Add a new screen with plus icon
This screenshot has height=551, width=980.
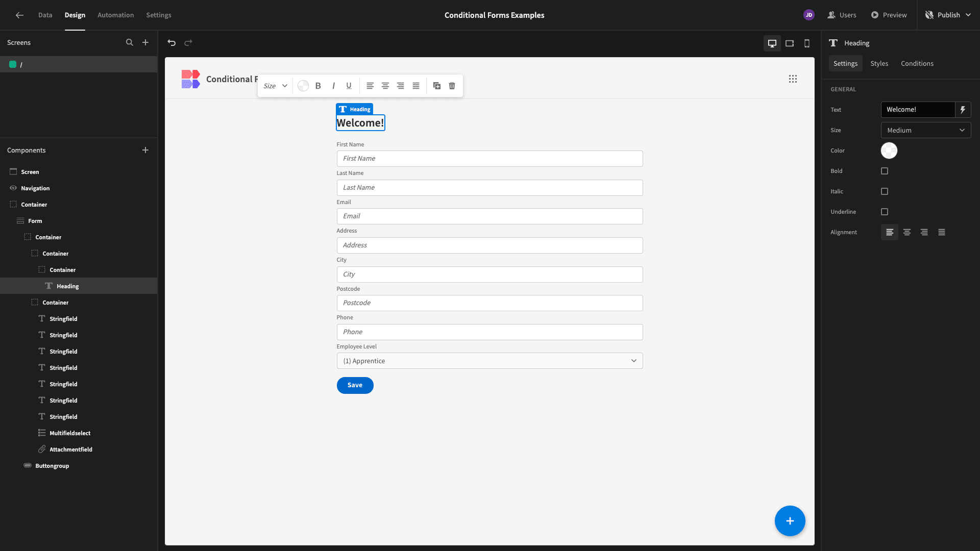coord(145,43)
